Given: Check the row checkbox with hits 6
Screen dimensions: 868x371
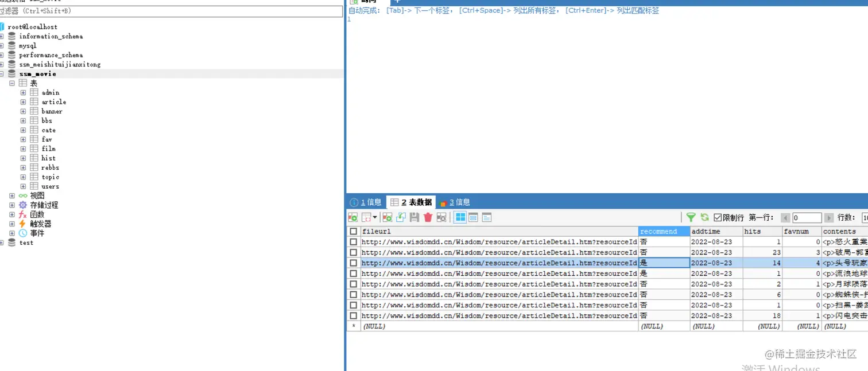Looking at the screenshot, I should tap(354, 295).
